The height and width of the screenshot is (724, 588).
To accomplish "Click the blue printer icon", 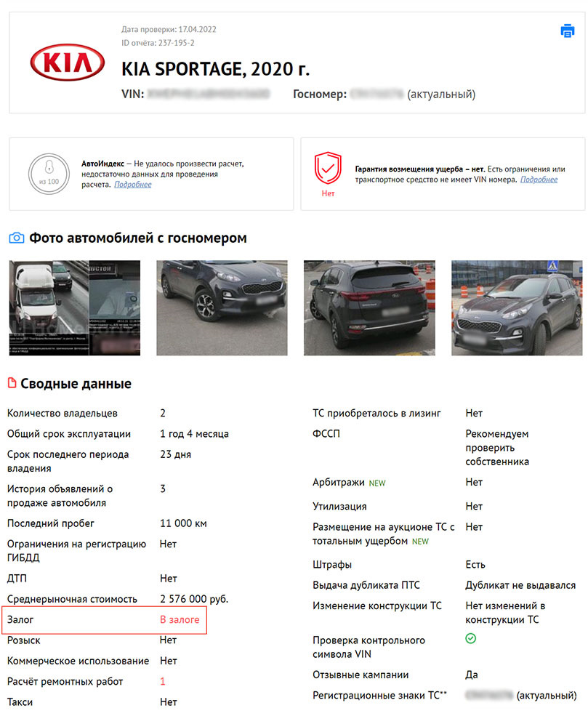I will [567, 31].
